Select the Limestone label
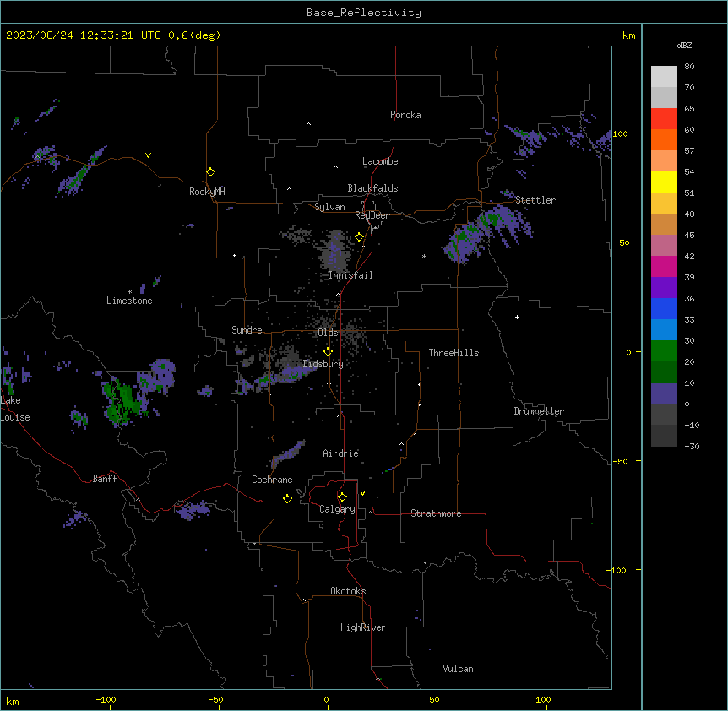This screenshot has height=711, width=728. click(129, 301)
